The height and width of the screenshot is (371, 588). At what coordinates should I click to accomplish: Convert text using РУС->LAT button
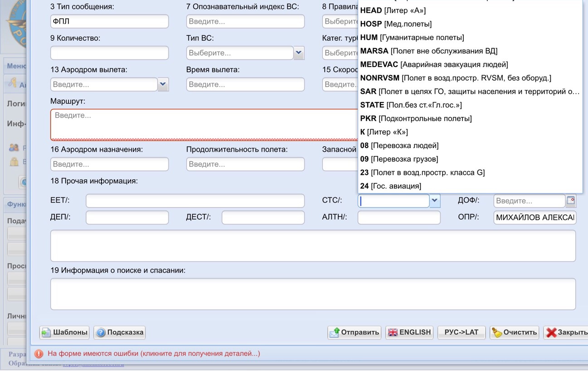click(461, 332)
